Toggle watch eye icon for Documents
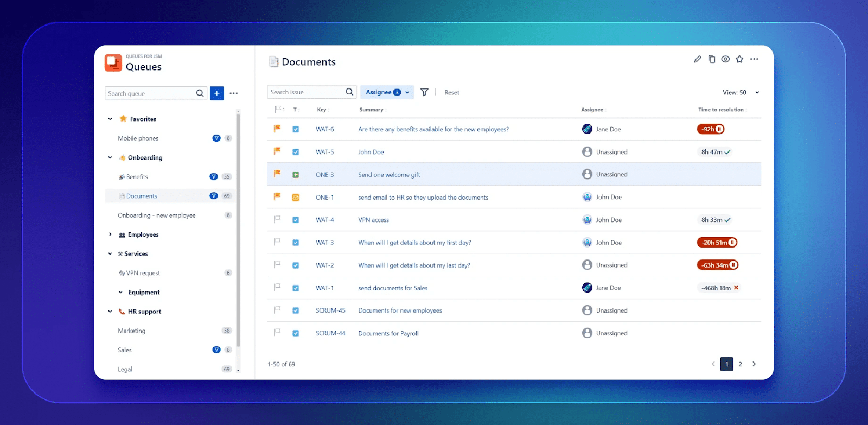The image size is (868, 425). (x=725, y=59)
